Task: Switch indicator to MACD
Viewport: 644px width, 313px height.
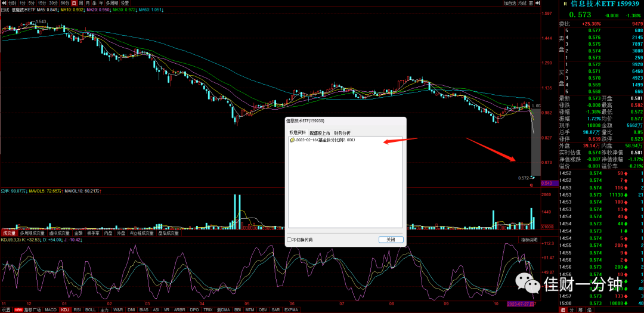Action: click(x=51, y=309)
